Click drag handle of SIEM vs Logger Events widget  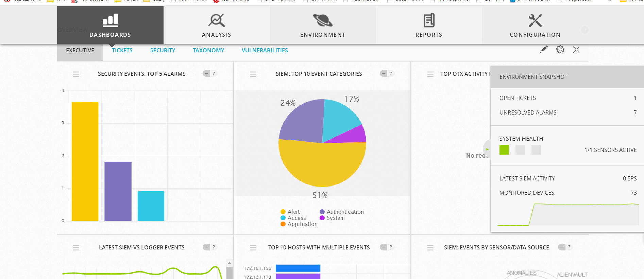[76, 248]
